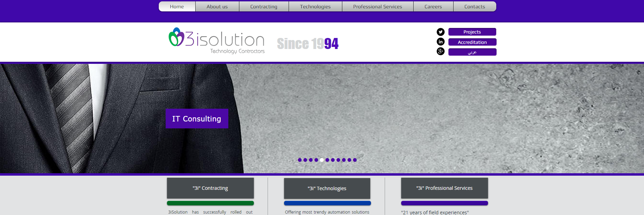This screenshot has height=215, width=644.
Task: Select the first slider dot
Action: (300, 160)
